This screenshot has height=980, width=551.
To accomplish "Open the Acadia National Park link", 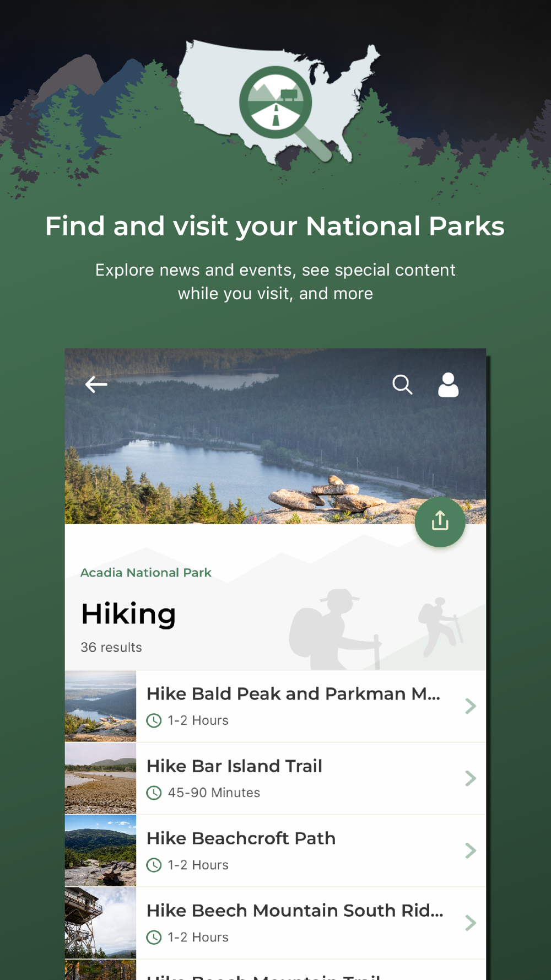I will click(x=146, y=572).
